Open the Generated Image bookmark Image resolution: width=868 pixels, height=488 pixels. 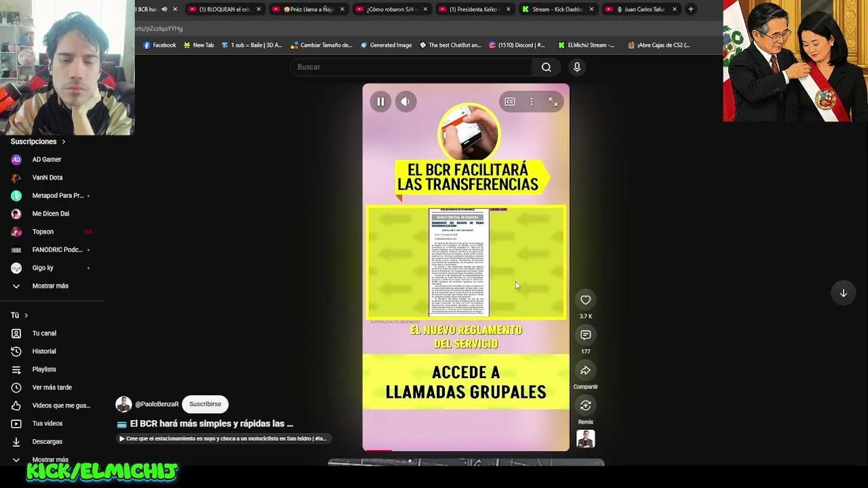point(386,45)
